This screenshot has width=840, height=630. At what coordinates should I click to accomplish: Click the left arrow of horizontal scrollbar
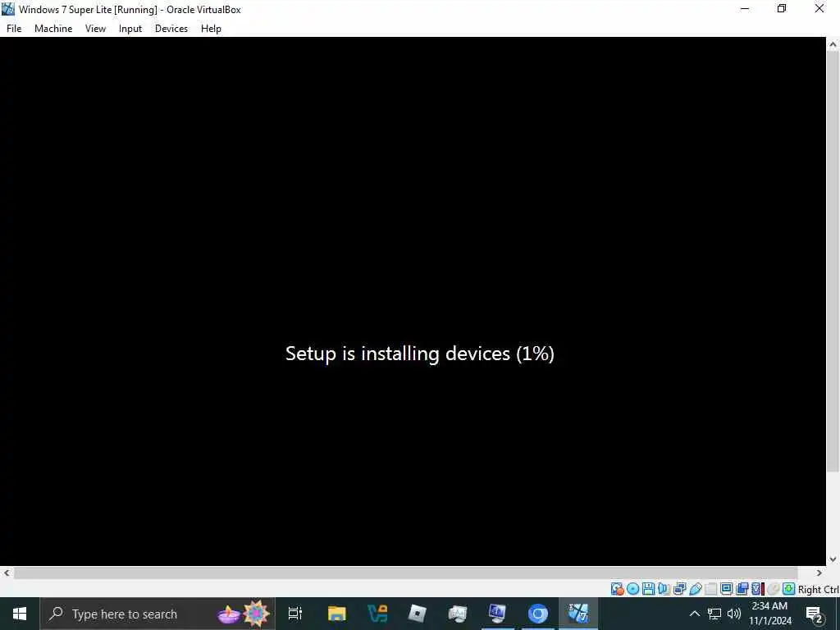coord(7,573)
